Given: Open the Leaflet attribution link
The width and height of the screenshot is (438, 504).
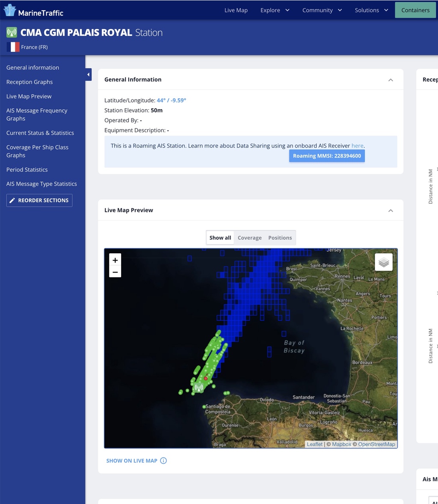Looking at the screenshot, I should [x=315, y=444].
